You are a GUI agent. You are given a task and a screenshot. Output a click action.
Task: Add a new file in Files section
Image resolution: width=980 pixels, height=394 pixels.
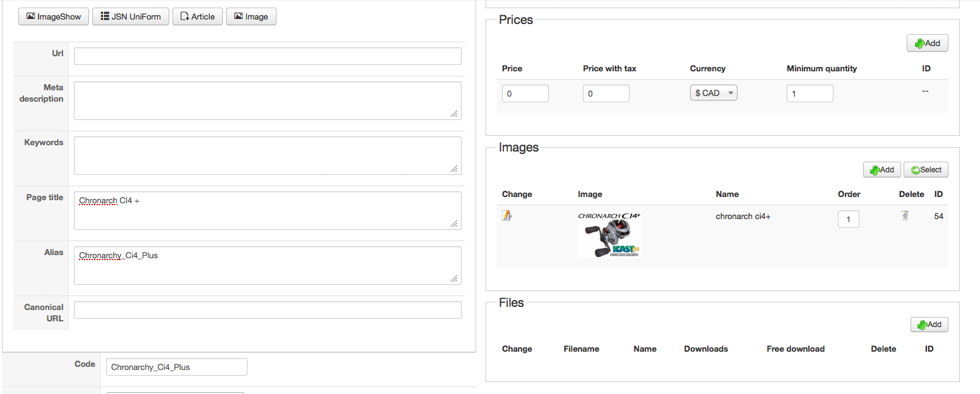pyautogui.click(x=929, y=325)
